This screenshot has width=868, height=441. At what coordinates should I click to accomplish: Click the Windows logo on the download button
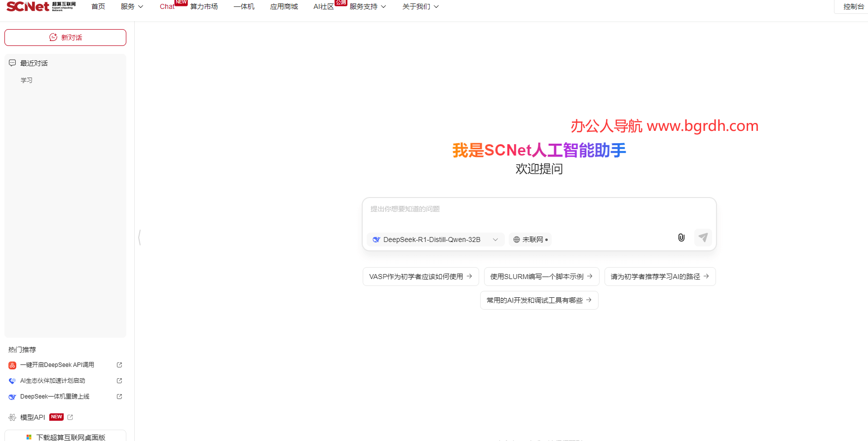[x=29, y=437]
